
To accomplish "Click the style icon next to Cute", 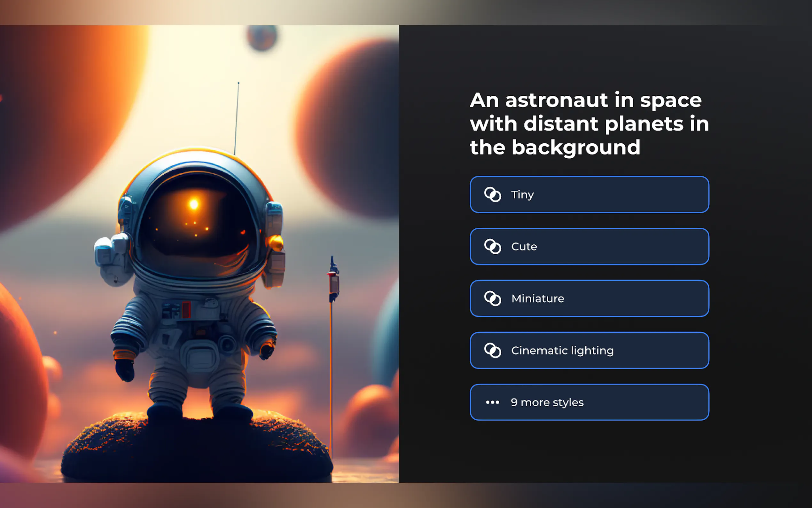I will 492,247.
